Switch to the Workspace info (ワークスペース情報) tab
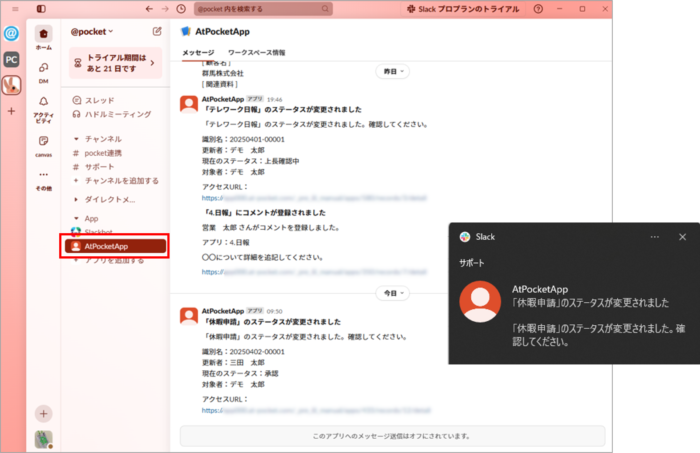 pyautogui.click(x=257, y=53)
